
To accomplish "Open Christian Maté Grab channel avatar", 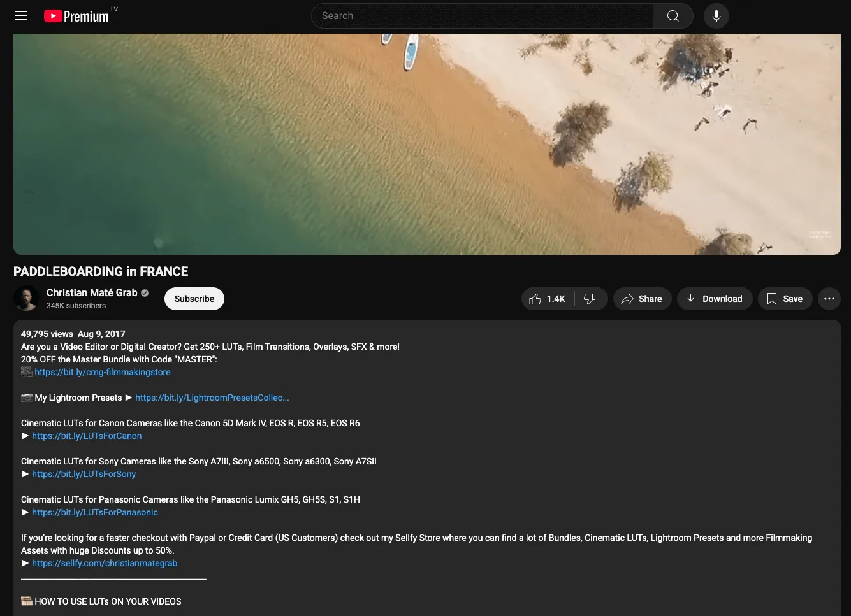I will pyautogui.click(x=26, y=299).
